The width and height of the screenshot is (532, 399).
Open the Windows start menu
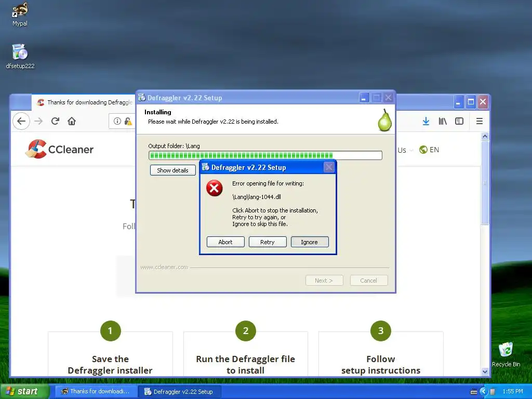click(x=24, y=391)
